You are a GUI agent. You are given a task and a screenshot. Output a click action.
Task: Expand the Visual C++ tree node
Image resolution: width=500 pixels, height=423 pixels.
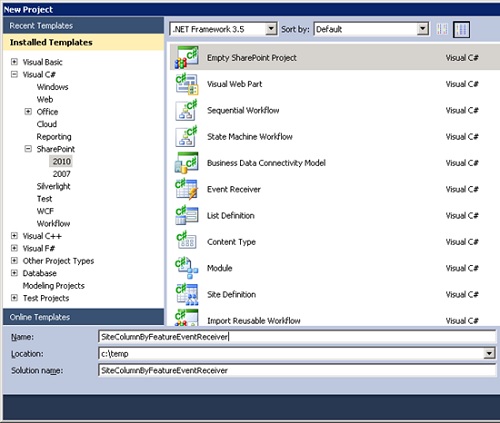pos(14,236)
